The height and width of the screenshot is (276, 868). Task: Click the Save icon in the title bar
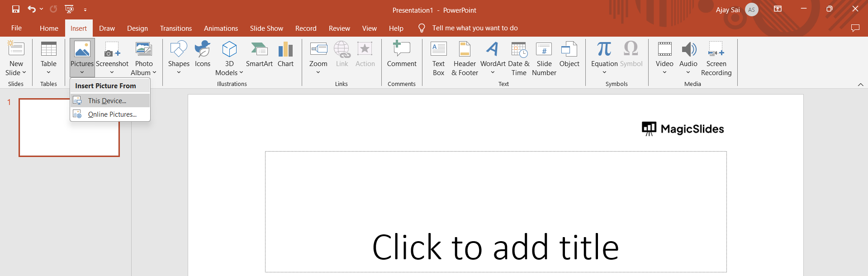click(x=16, y=9)
